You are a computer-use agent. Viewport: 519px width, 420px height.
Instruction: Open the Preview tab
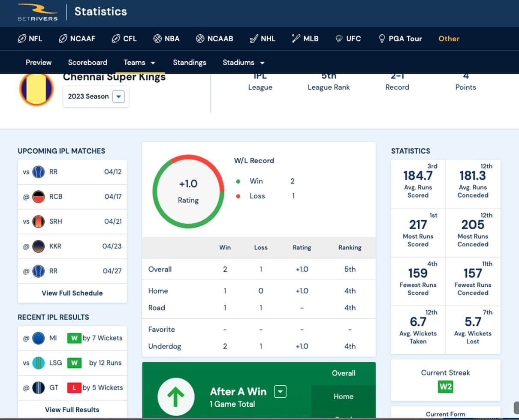click(x=39, y=62)
